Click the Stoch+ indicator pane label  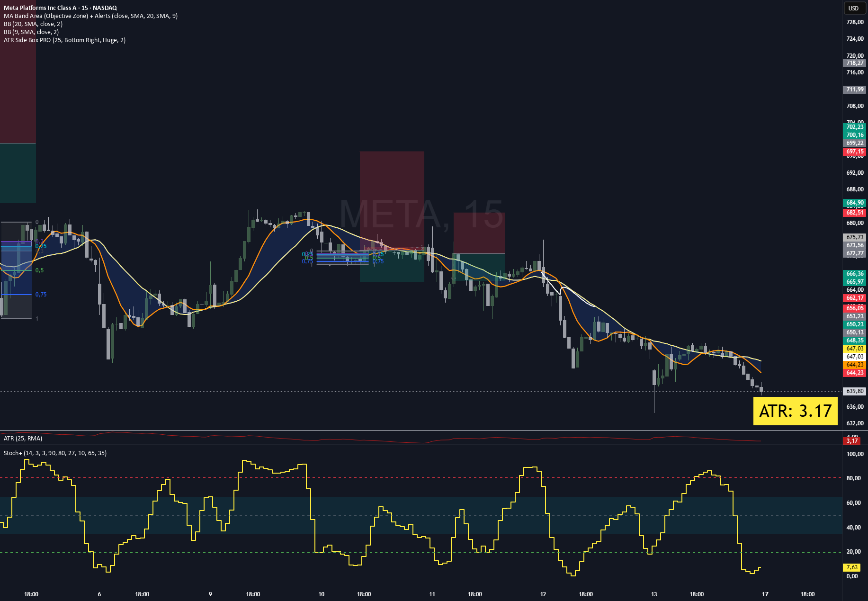55,453
